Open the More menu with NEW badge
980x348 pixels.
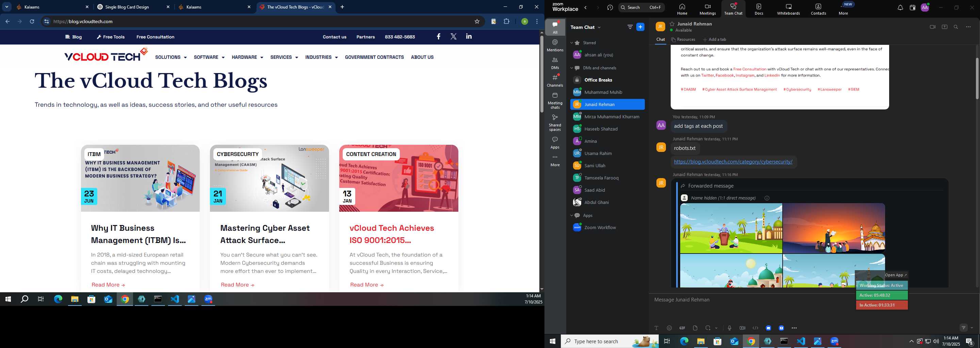point(844,9)
